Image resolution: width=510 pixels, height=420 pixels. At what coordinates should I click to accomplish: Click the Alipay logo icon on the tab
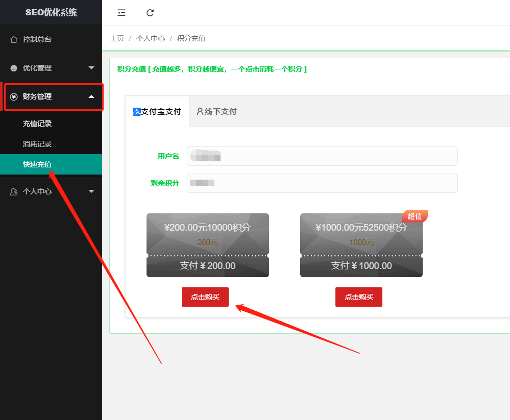[x=136, y=112]
